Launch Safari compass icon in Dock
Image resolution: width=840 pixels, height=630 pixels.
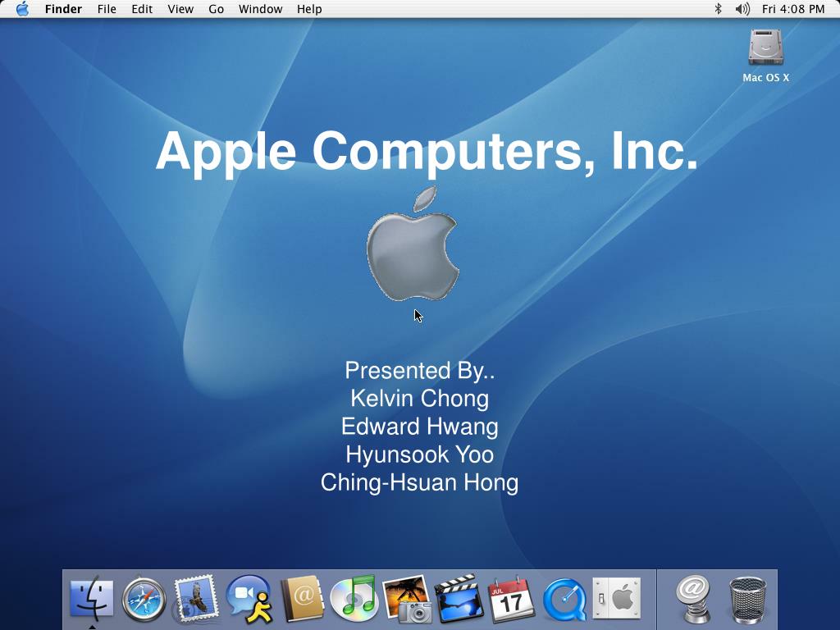[144, 599]
